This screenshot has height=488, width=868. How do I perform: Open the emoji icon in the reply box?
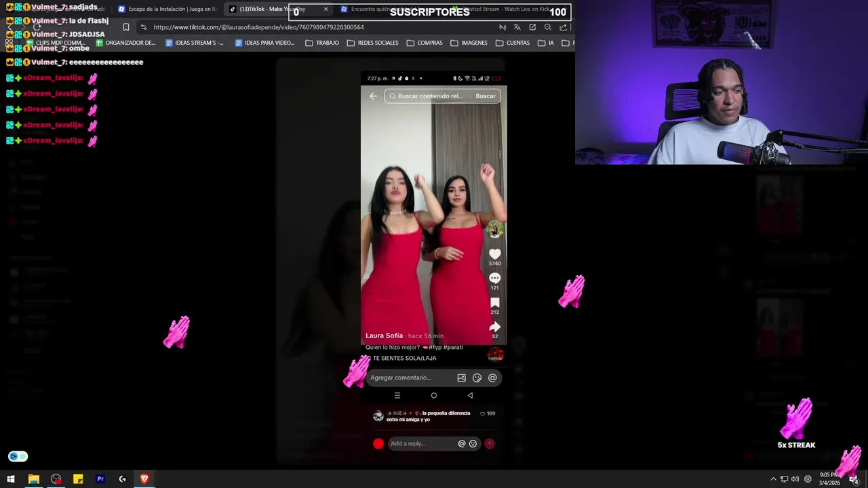[x=473, y=443]
